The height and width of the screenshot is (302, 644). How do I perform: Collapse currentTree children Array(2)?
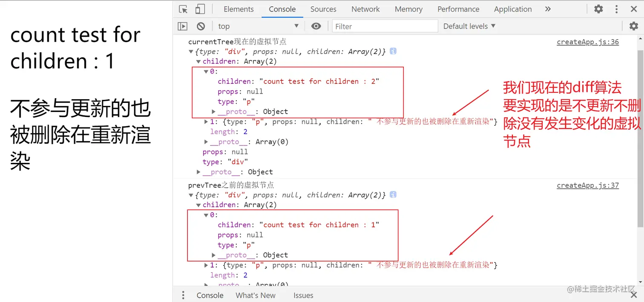click(198, 62)
